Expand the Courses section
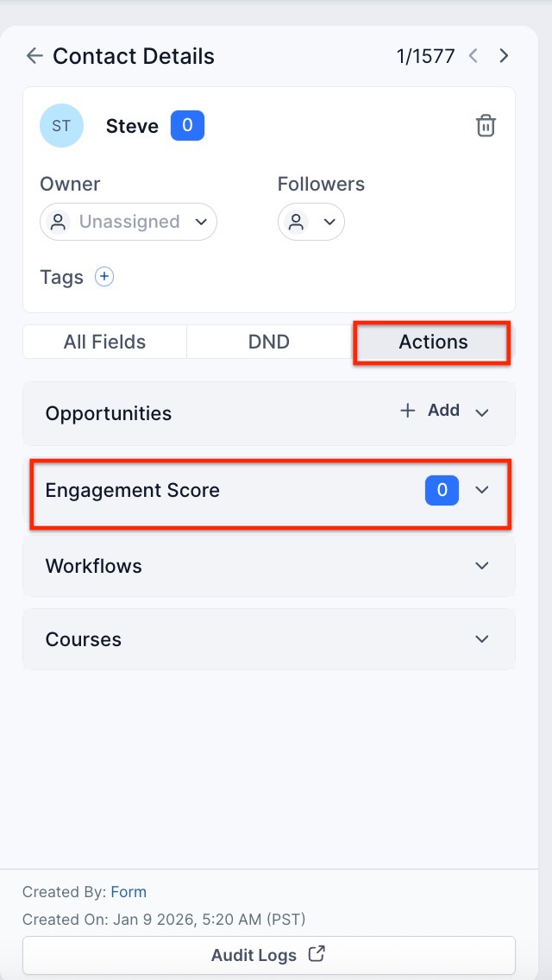552x980 pixels. (x=482, y=639)
